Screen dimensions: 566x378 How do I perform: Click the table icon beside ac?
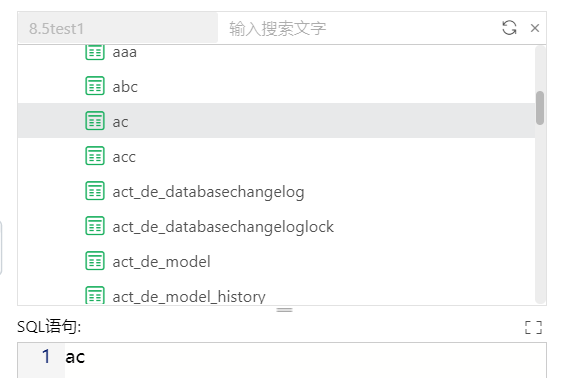click(95, 120)
